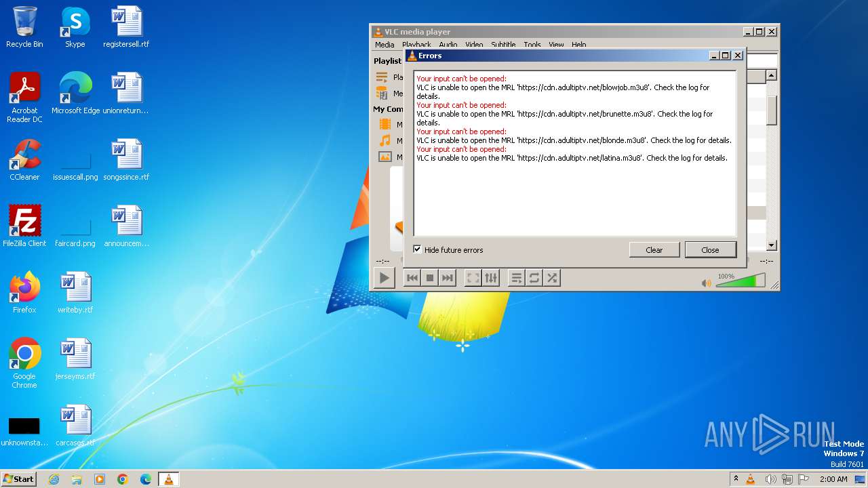The width and height of the screenshot is (868, 488).
Task: Click the VLC cone icon in the system tray
Action: point(751,479)
